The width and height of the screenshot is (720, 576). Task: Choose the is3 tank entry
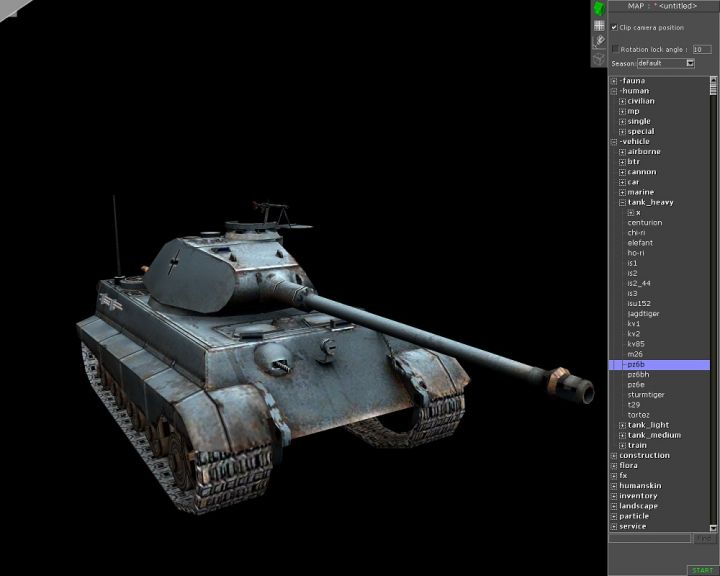(633, 293)
